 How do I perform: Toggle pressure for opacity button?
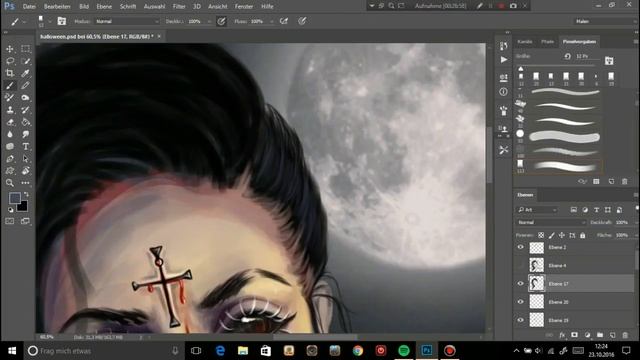point(221,21)
